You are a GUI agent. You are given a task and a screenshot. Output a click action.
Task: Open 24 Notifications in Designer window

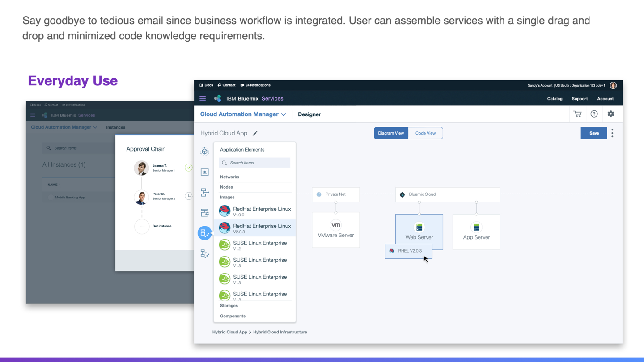[255, 85]
